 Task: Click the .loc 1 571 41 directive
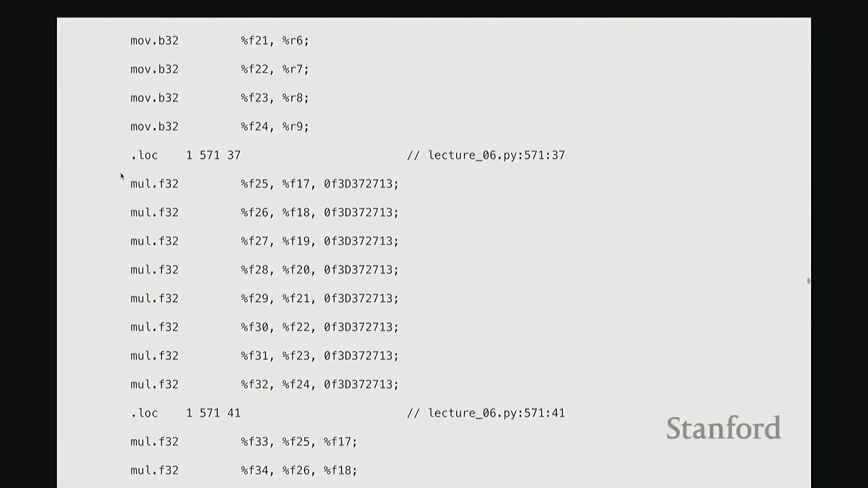click(x=185, y=413)
